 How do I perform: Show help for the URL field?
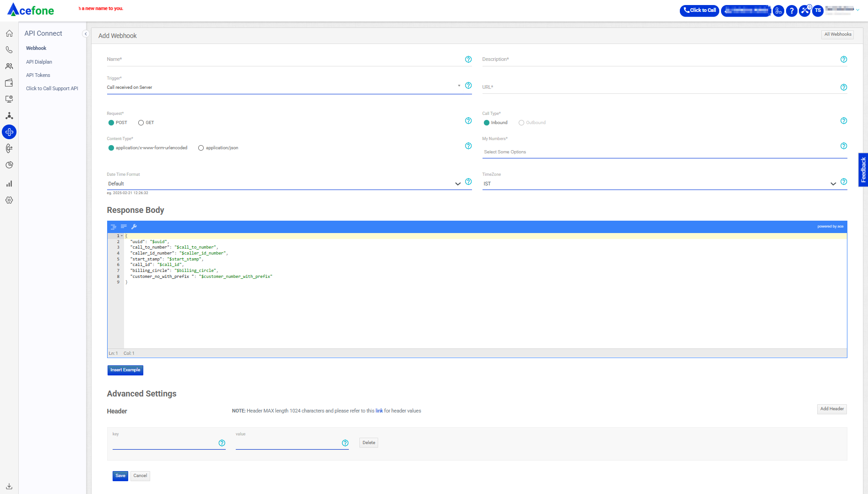coord(844,87)
